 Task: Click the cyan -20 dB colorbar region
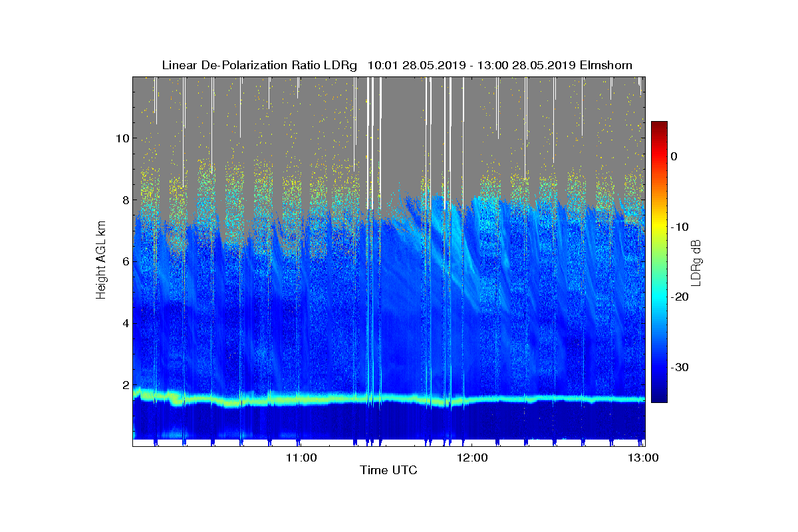coord(659,297)
